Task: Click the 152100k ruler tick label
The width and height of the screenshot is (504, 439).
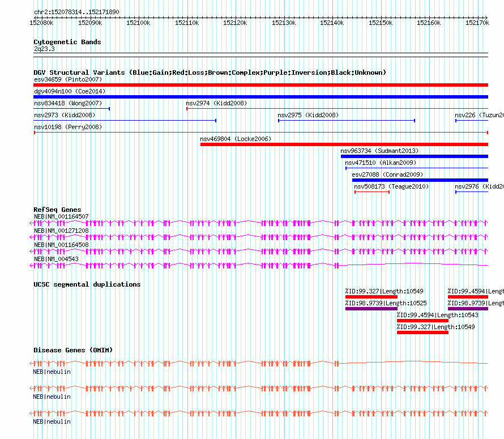Action: point(138,23)
